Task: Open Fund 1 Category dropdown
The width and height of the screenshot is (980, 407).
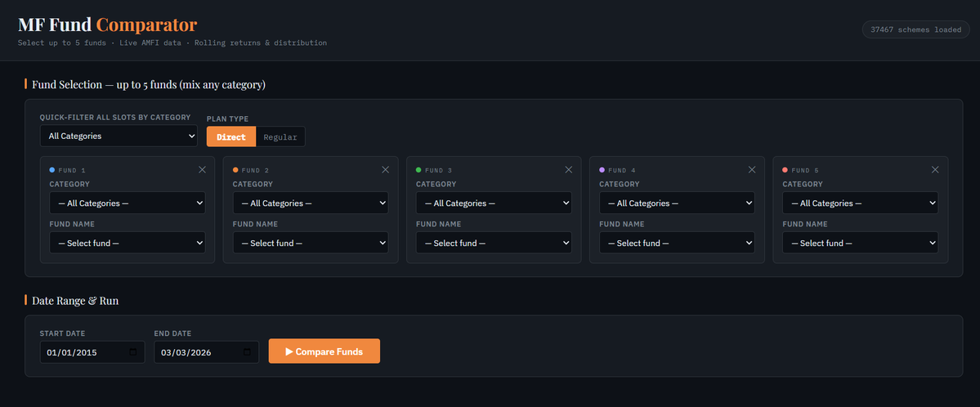Action: 128,203
